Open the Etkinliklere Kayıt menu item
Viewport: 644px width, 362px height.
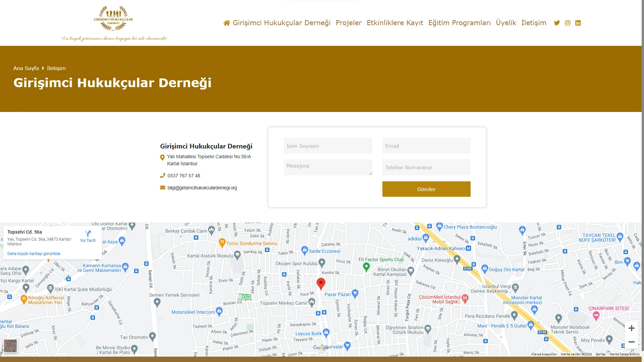tap(395, 23)
